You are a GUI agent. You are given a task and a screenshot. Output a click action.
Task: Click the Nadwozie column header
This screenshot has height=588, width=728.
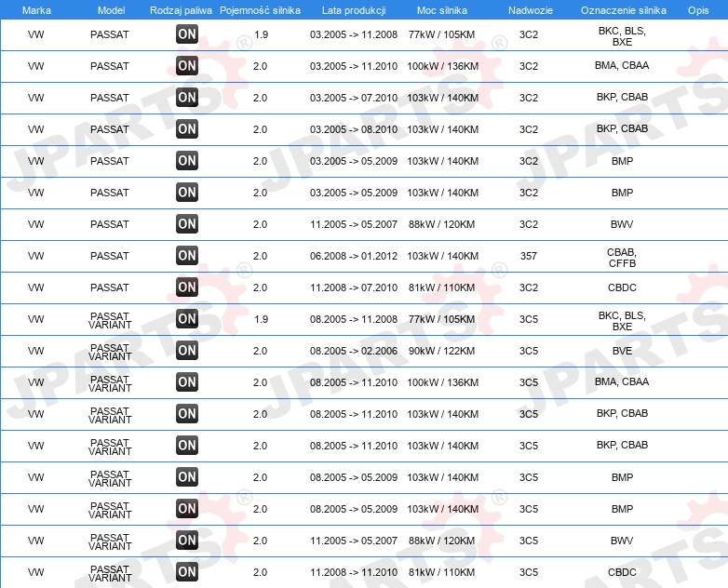[531, 10]
